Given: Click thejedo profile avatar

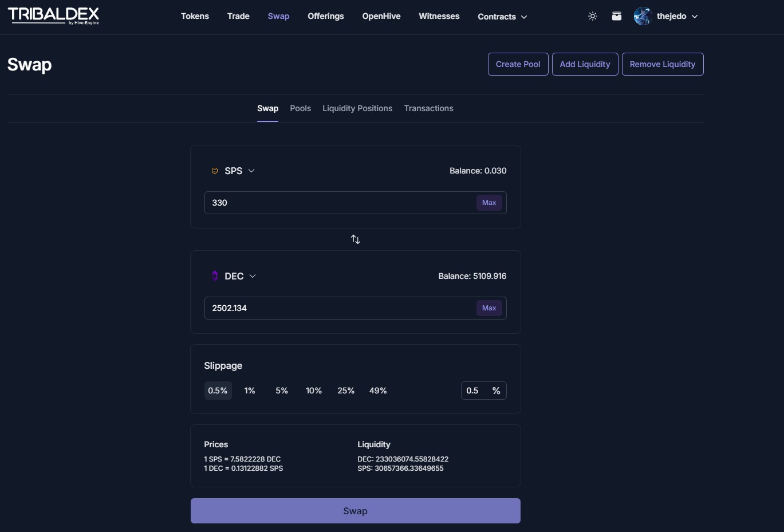Looking at the screenshot, I should [x=643, y=16].
